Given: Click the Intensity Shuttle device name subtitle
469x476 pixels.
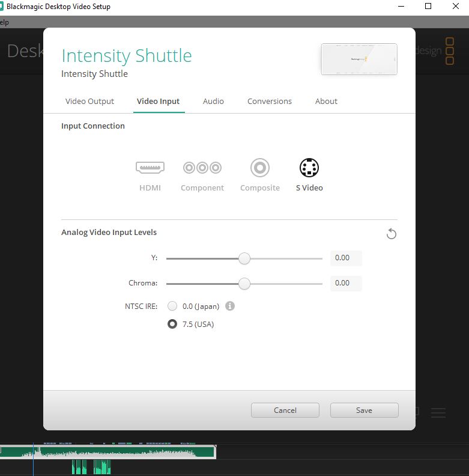Looking at the screenshot, I should 94,74.
